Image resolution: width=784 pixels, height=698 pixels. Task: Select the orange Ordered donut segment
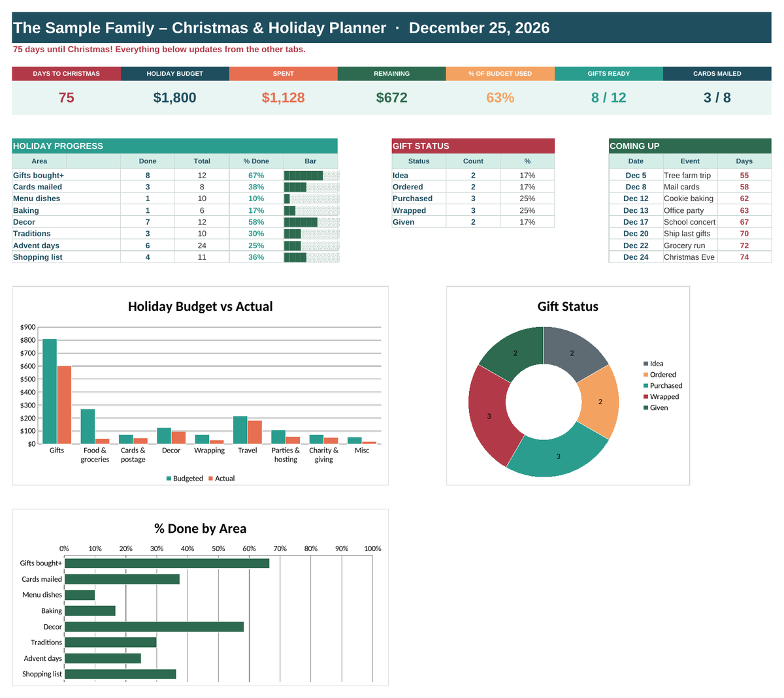(x=602, y=401)
